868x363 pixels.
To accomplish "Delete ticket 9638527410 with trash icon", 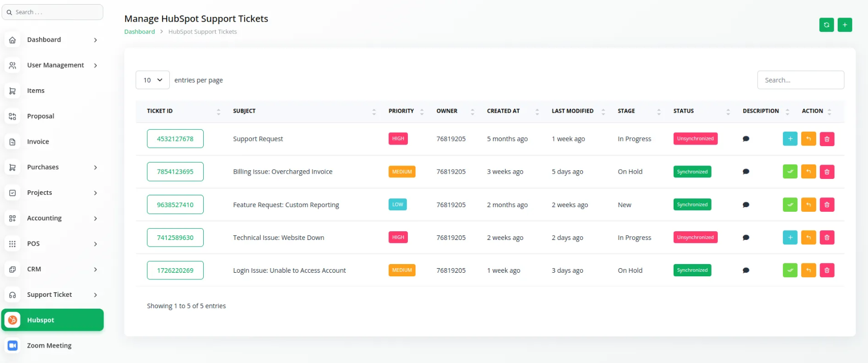I will 827,205.
